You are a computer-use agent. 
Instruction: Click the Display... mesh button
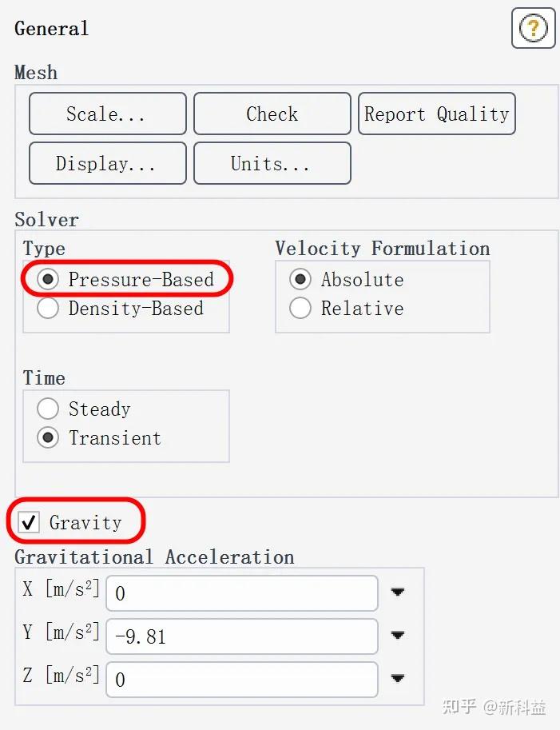point(108,164)
